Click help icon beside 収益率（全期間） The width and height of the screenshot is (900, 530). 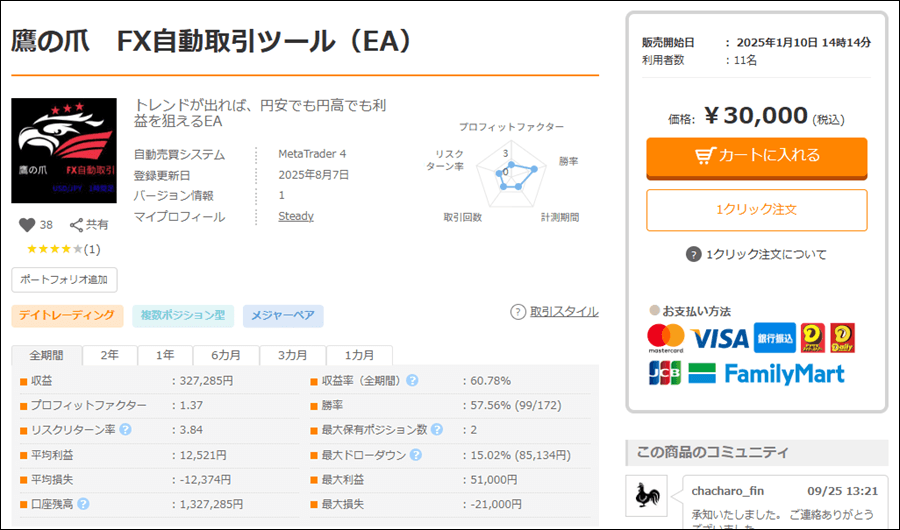click(412, 380)
